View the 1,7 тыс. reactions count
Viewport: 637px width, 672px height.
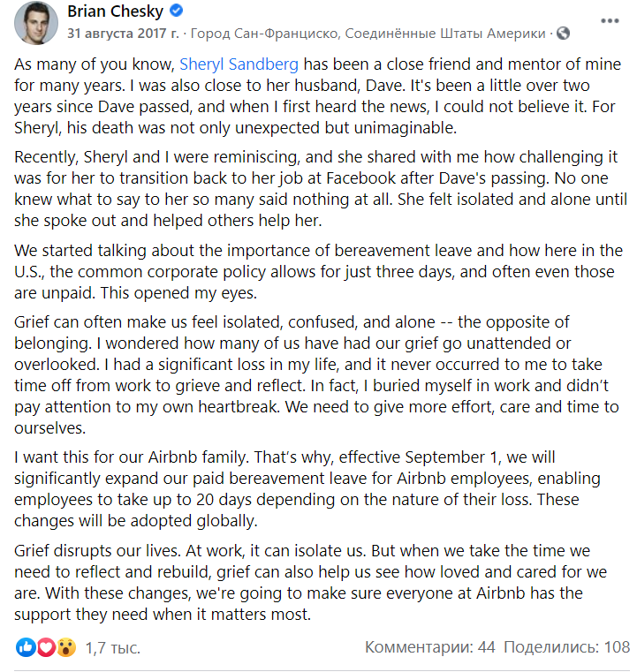click(113, 647)
